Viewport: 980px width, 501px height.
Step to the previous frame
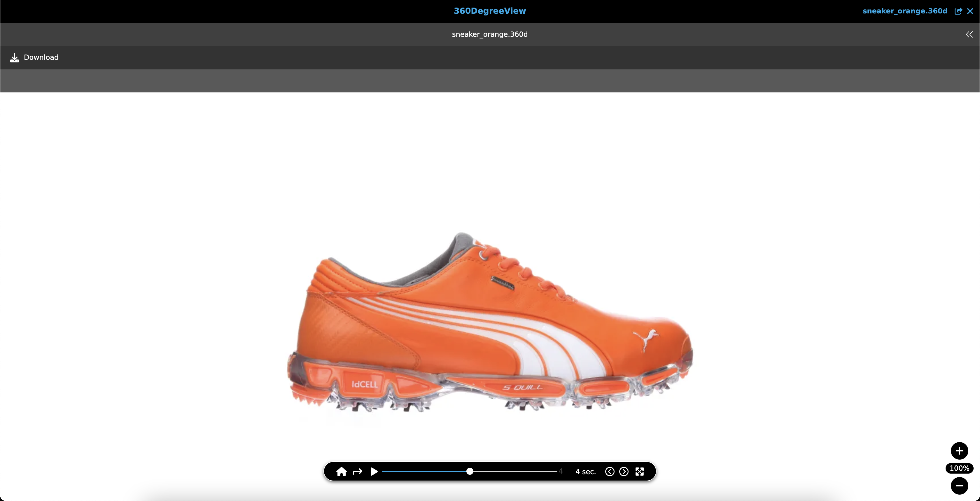[610, 472]
